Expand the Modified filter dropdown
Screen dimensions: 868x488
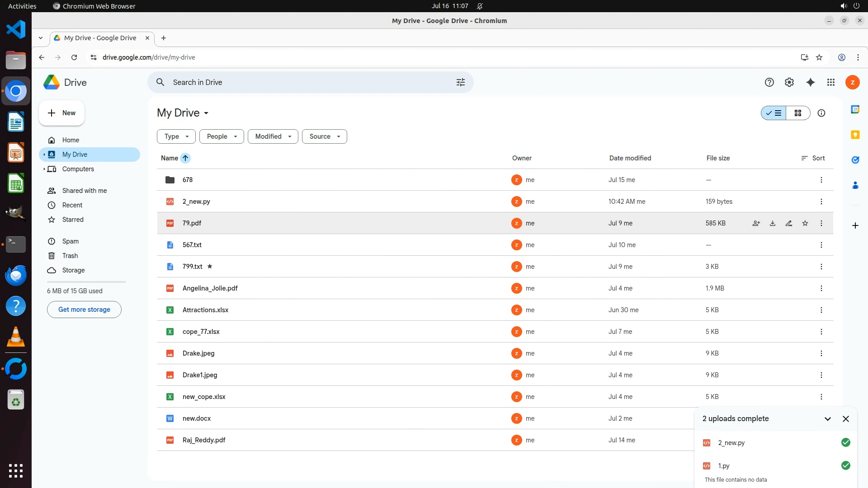[x=273, y=136]
